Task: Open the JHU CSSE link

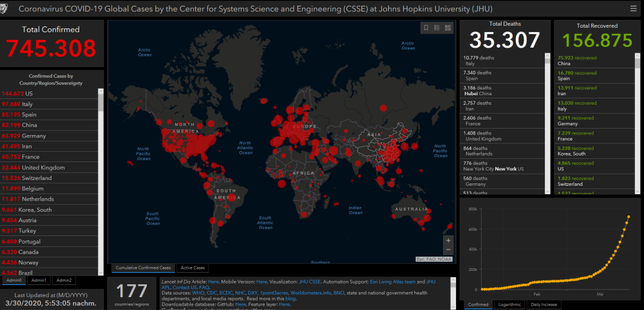Action: (310, 282)
